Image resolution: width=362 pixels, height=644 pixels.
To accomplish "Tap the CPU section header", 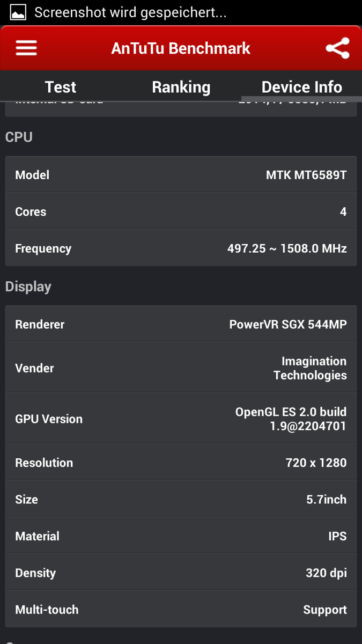I will [x=19, y=137].
